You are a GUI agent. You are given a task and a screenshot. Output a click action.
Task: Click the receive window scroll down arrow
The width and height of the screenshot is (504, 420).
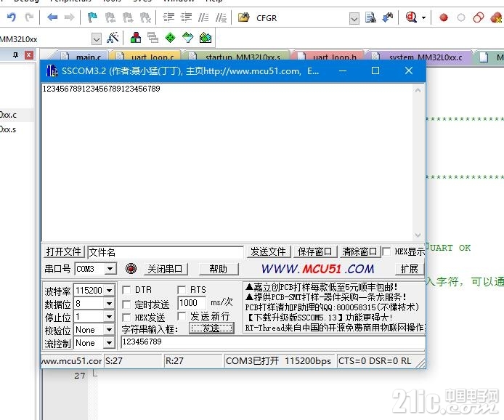pyautogui.click(x=418, y=235)
